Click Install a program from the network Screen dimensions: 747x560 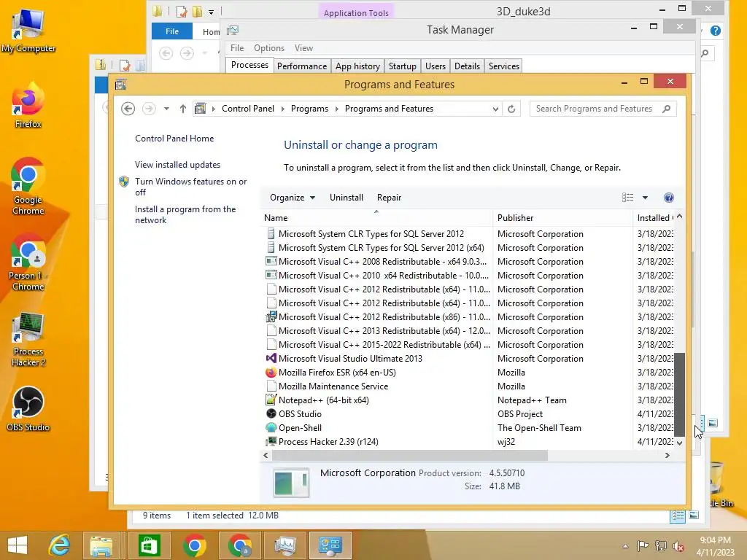(185, 215)
